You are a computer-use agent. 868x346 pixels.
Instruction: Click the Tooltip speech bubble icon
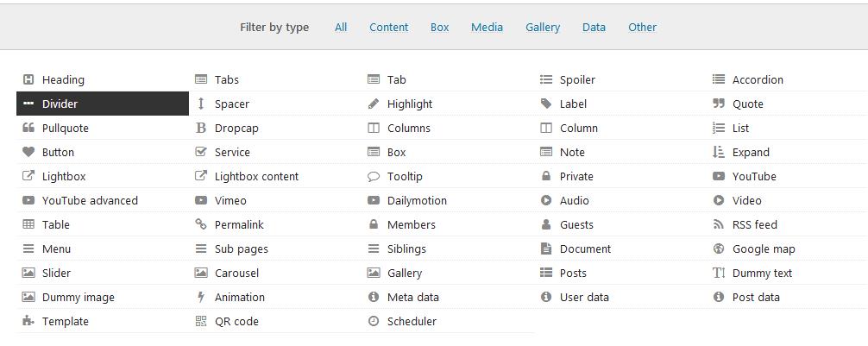(374, 176)
